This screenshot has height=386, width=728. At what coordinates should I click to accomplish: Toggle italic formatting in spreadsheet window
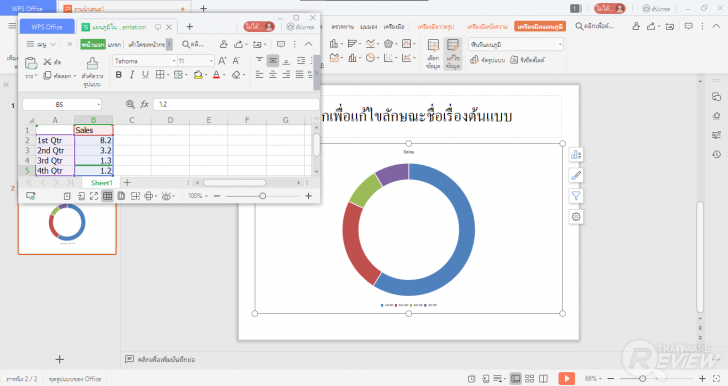coord(132,74)
